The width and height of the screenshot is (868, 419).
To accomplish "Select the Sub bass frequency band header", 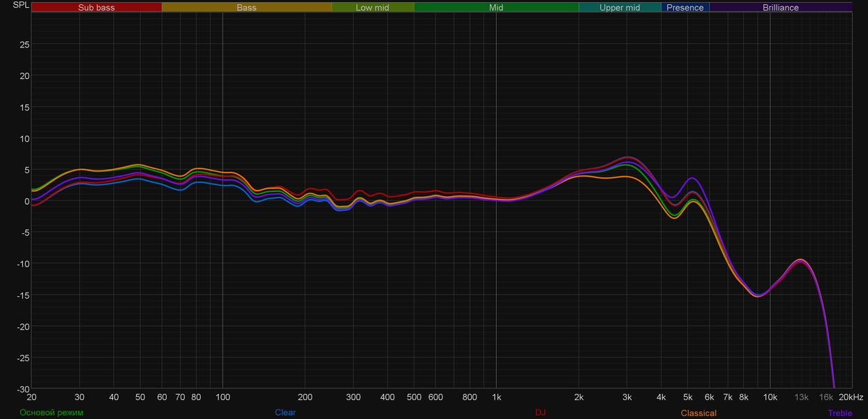I will tap(96, 8).
